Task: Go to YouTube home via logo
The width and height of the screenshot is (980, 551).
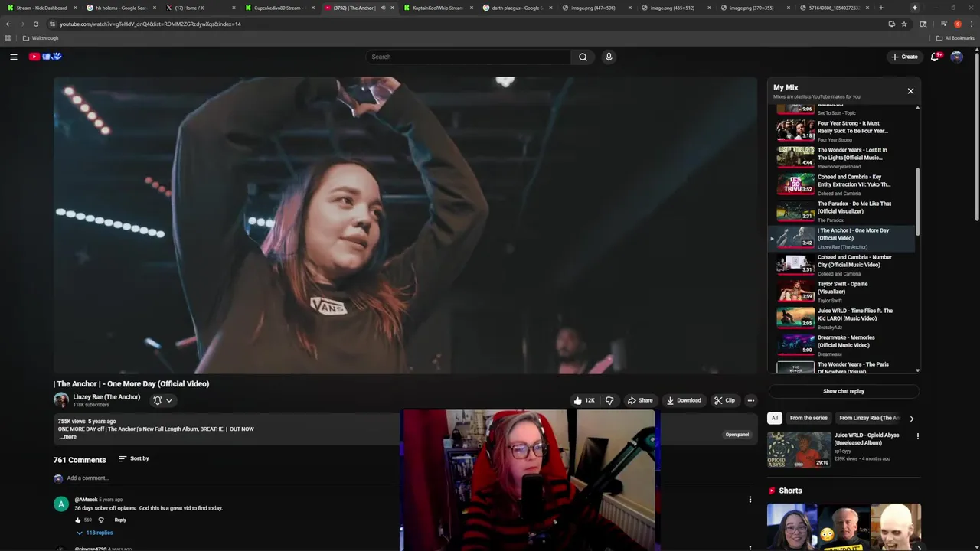Action: point(45,57)
